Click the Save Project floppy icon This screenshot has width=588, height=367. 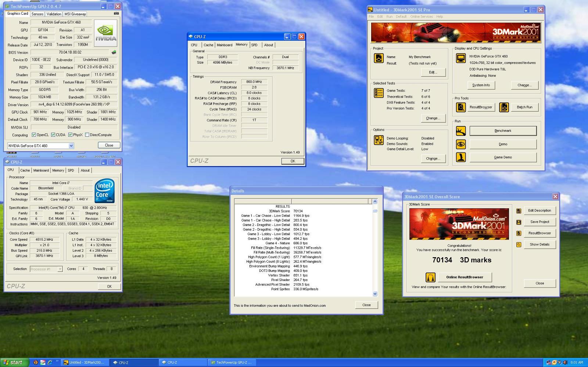519,222
